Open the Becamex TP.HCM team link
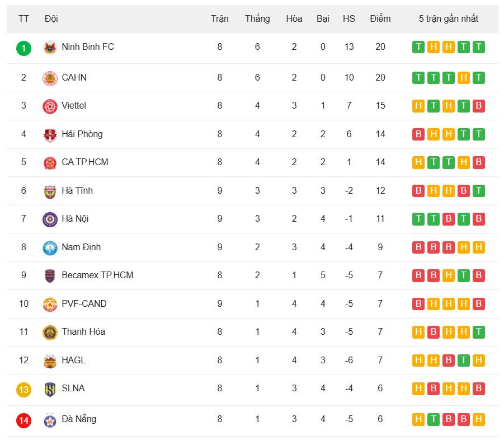Image resolution: width=504 pixels, height=440 pixels. click(x=97, y=275)
